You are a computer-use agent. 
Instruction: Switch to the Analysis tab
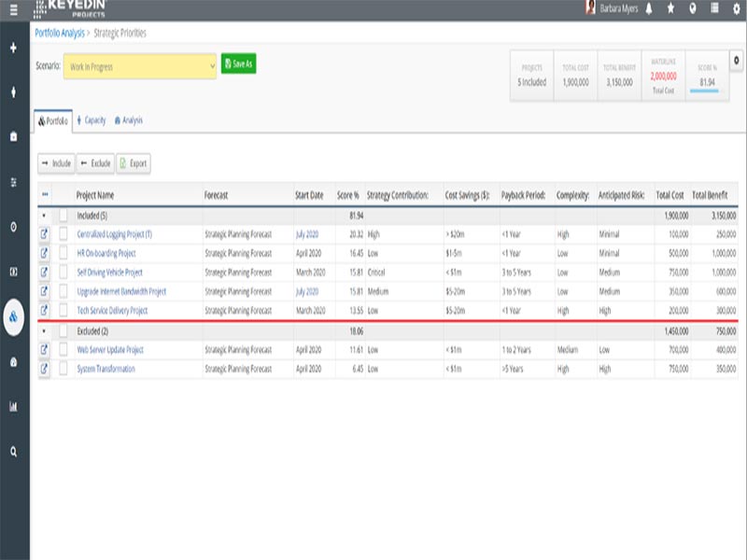coord(128,120)
